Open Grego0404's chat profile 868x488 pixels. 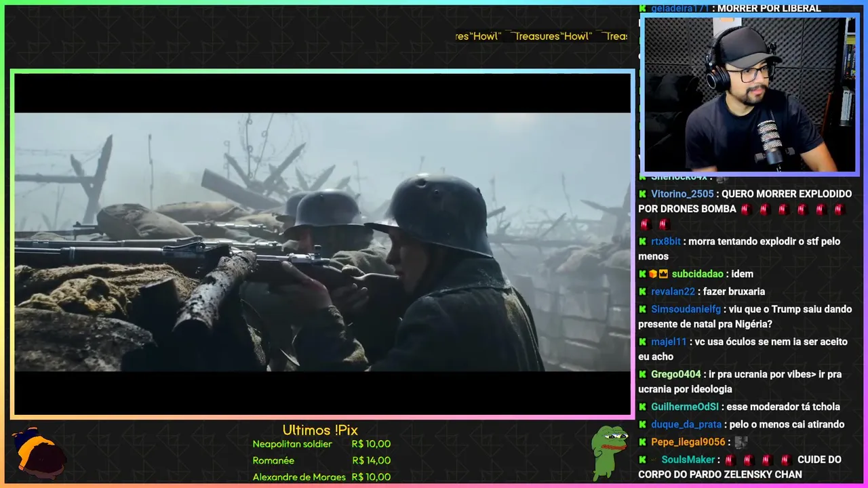click(x=676, y=374)
